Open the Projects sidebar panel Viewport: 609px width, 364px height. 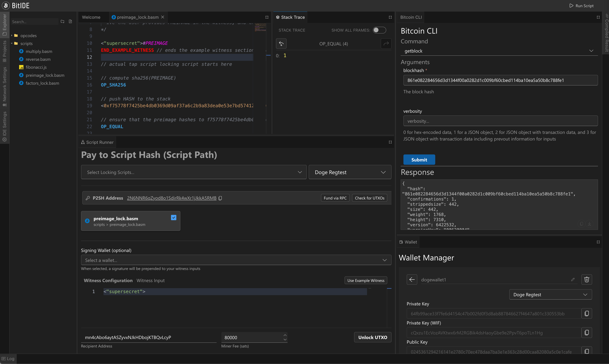pyautogui.click(x=4, y=51)
